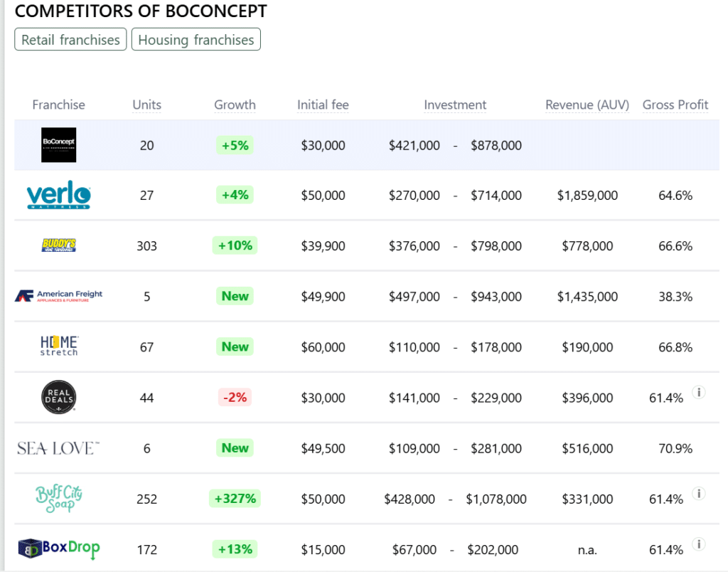Click the $331,000 revenue value
The image size is (728, 572).
[x=587, y=499]
